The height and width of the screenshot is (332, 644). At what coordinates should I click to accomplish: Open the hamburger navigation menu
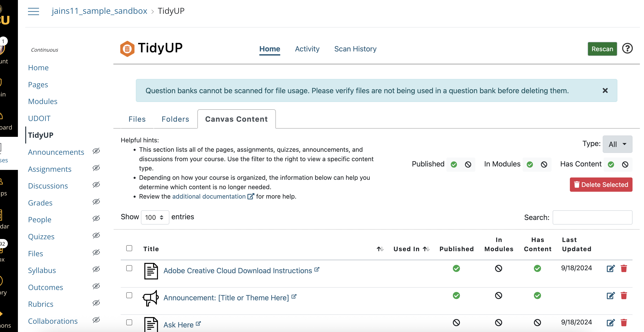tap(34, 11)
